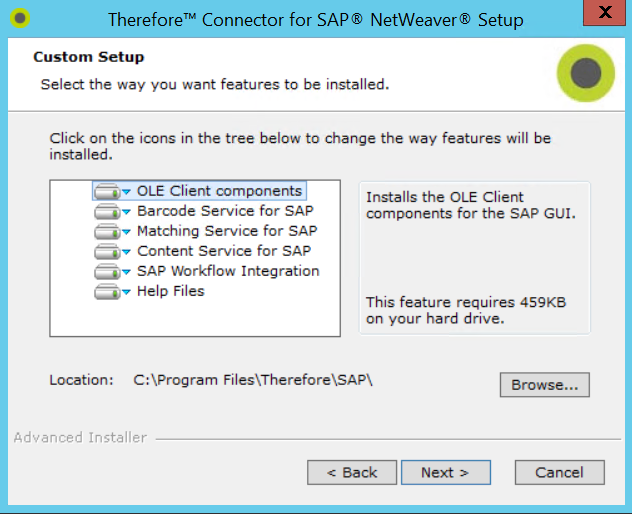
Task: Click the drive icon beside Barcode Service
Action: pyautogui.click(x=107, y=211)
